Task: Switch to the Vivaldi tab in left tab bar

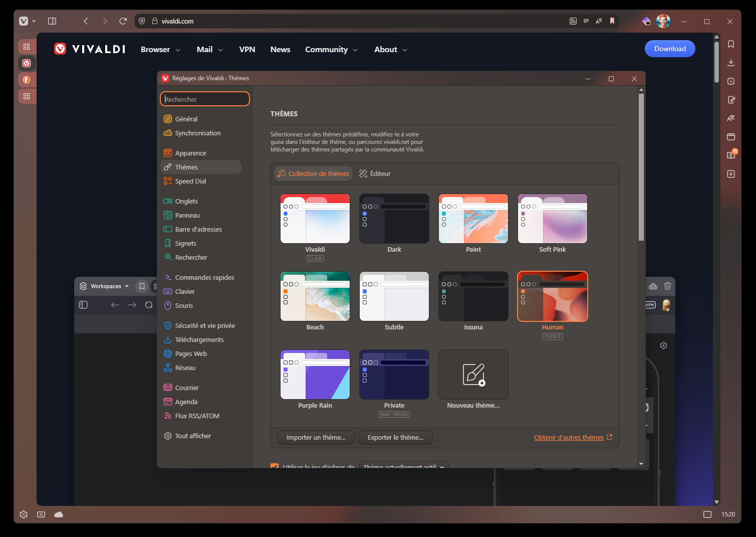Action: coord(27,63)
